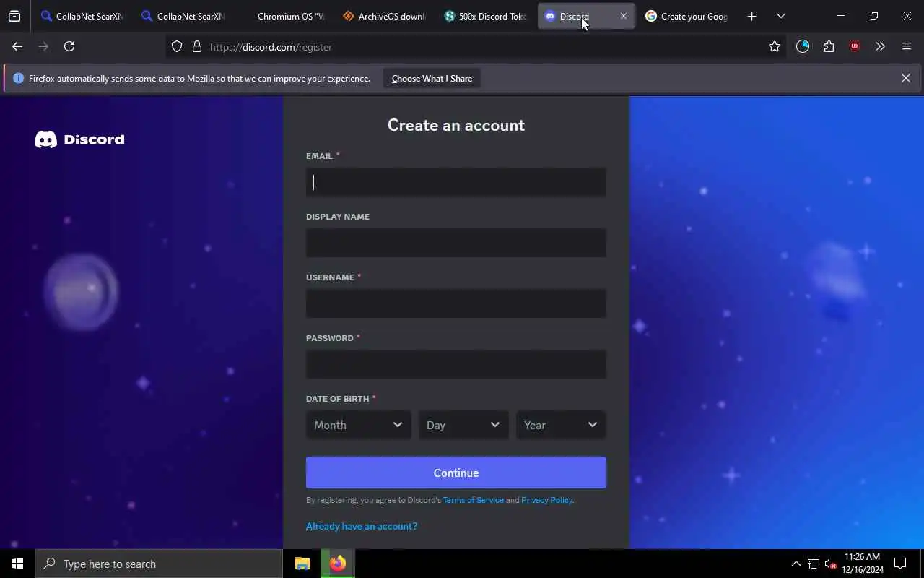
Task: Bookmark this page with the star
Action: (x=775, y=47)
